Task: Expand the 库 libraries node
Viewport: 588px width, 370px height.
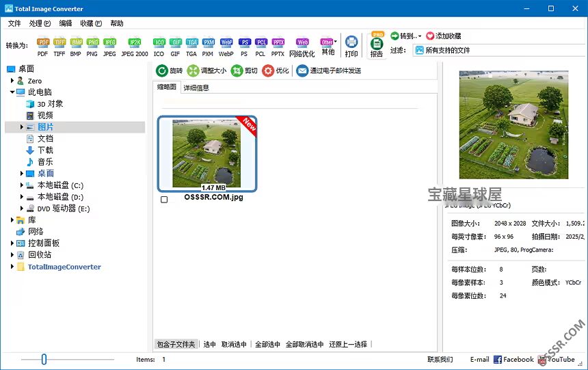Action: [x=12, y=220]
